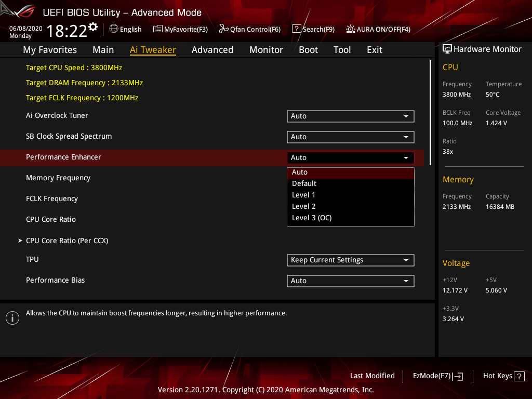Toggle AURA ON/OFF(F4)
The height and width of the screenshot is (399, 532).
(x=378, y=29)
